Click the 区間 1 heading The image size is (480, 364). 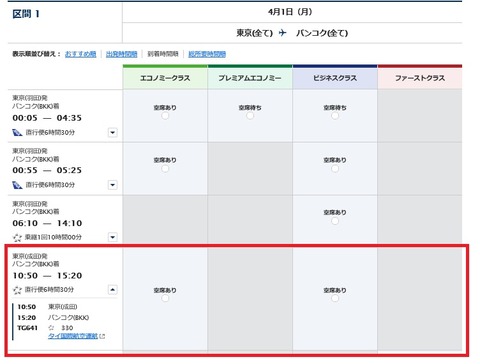[x=26, y=14]
